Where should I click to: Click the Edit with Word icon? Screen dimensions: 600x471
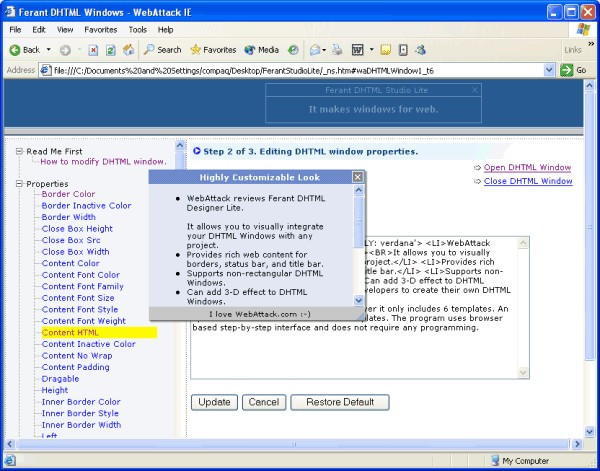tap(357, 50)
